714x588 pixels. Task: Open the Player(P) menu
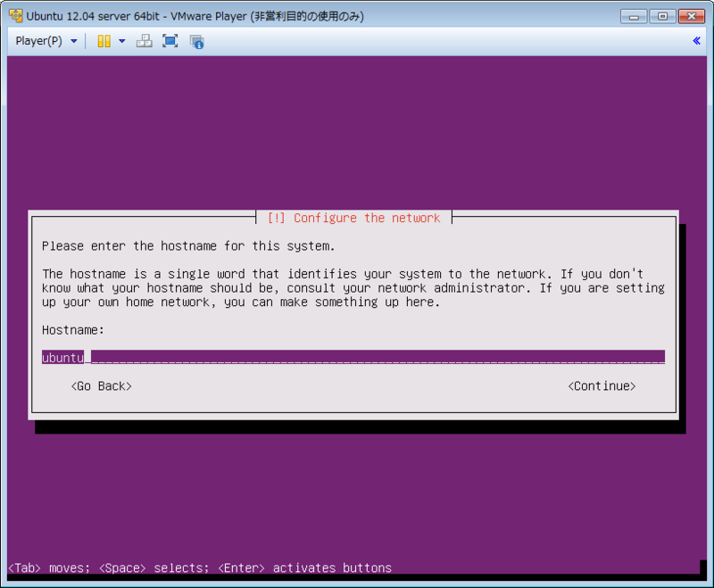pos(46,41)
